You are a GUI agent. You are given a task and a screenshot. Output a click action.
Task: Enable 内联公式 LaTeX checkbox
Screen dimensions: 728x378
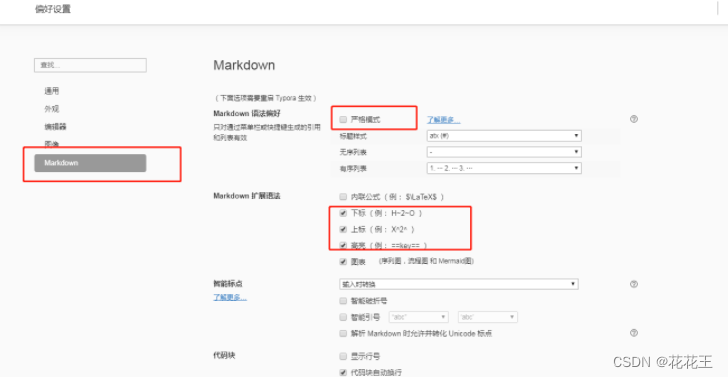point(343,197)
